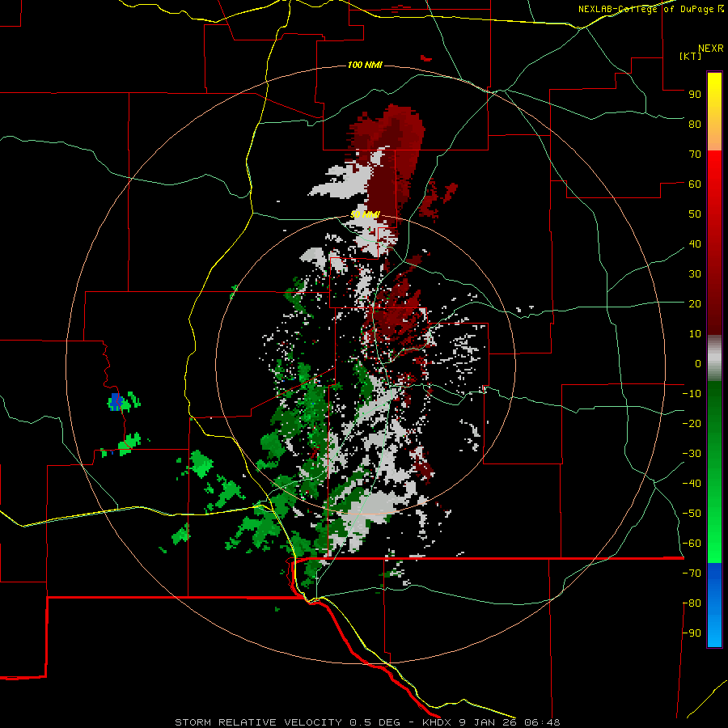Click the positive 40 scale label

695,244
